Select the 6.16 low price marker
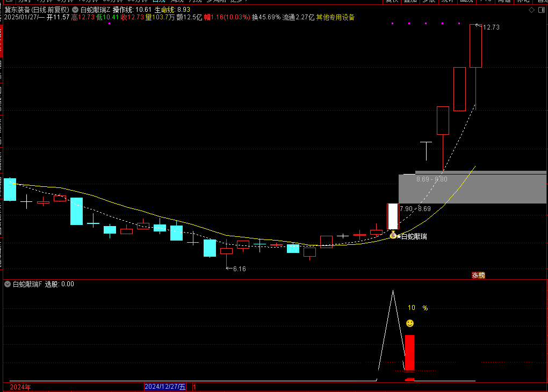Viewport: 548px width, 392px height. pos(239,268)
